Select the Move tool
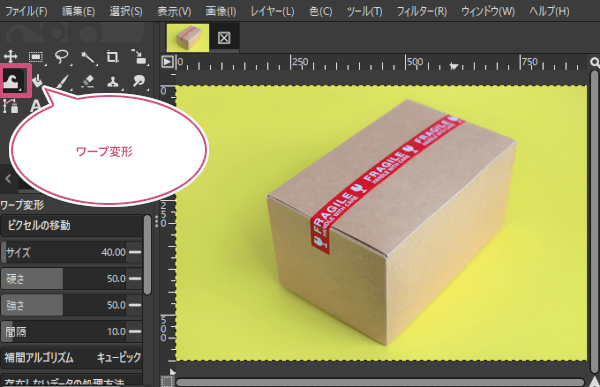 [x=11, y=57]
